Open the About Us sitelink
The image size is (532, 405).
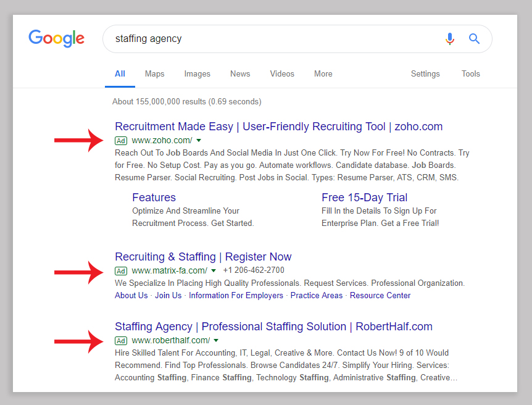point(131,295)
